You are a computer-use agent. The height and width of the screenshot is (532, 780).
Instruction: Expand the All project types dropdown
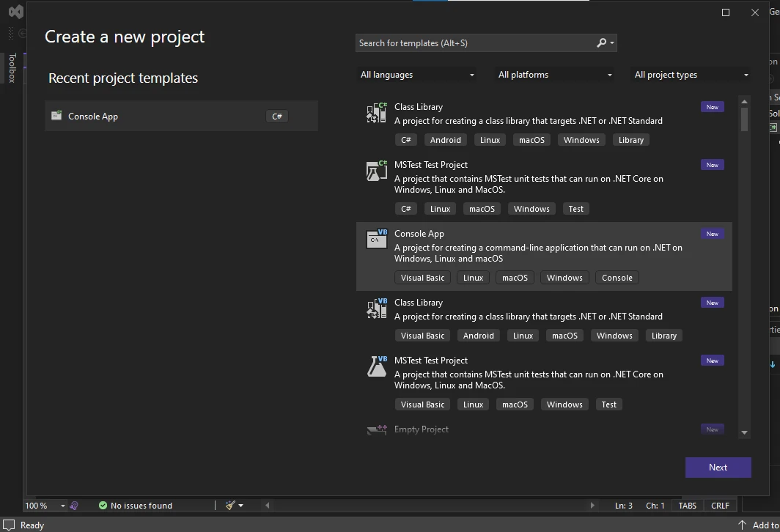(691, 75)
